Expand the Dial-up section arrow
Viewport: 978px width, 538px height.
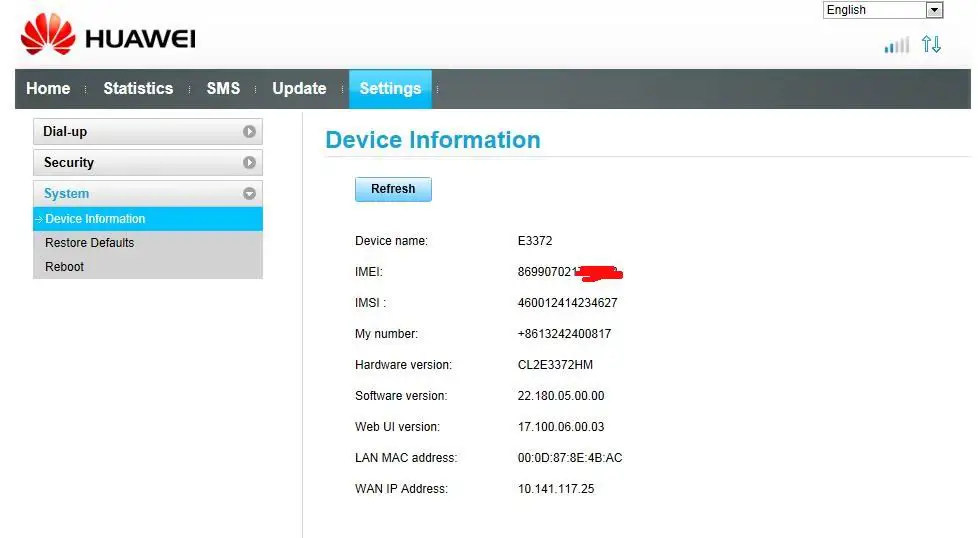249,132
